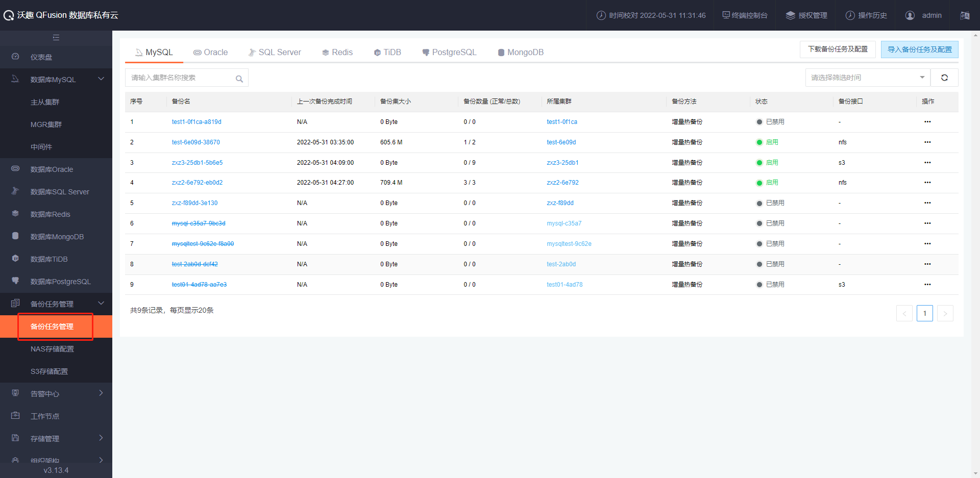This screenshot has width=980, height=478.
Task: Open more actions for test-2ab0d-def42 row
Action: (x=927, y=264)
